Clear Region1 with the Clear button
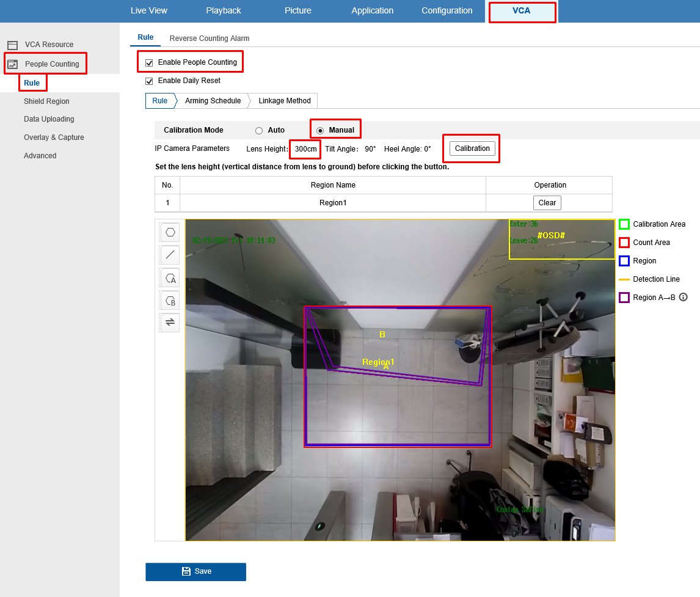The height and width of the screenshot is (597, 700). click(547, 203)
